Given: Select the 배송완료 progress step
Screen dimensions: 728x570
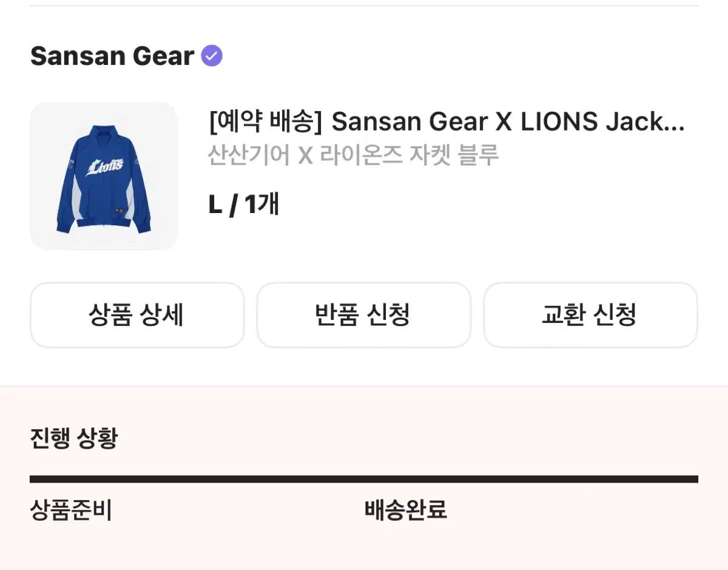Looking at the screenshot, I should tap(406, 511).
